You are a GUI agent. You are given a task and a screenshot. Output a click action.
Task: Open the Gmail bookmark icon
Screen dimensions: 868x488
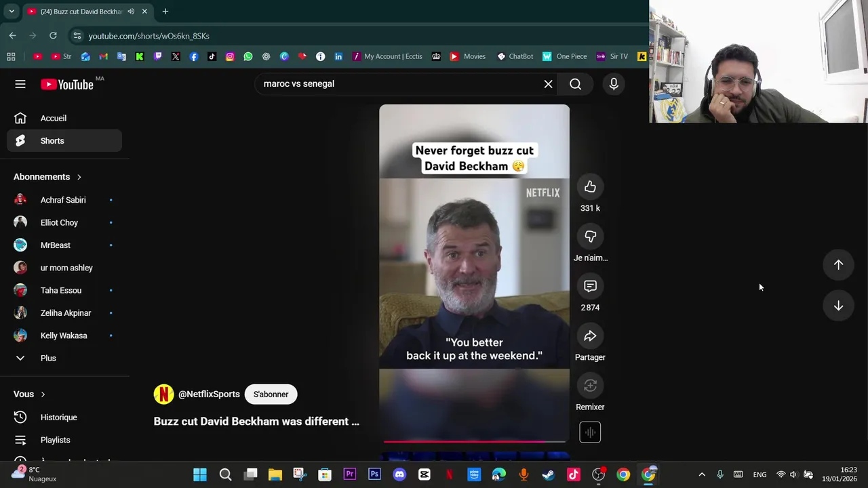103,56
